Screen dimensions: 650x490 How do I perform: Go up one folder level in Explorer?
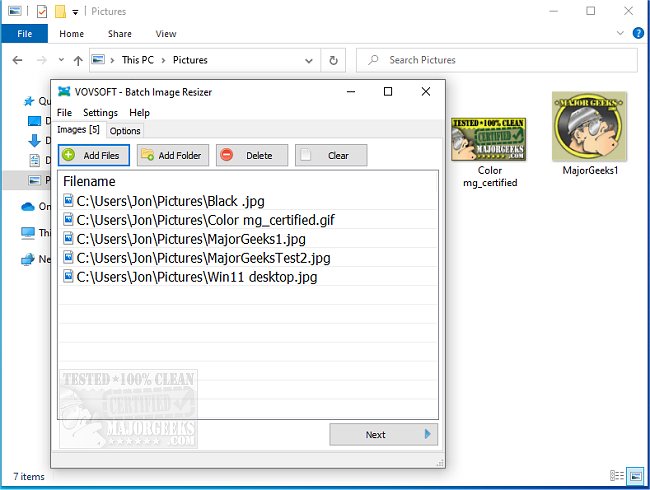coord(78,61)
